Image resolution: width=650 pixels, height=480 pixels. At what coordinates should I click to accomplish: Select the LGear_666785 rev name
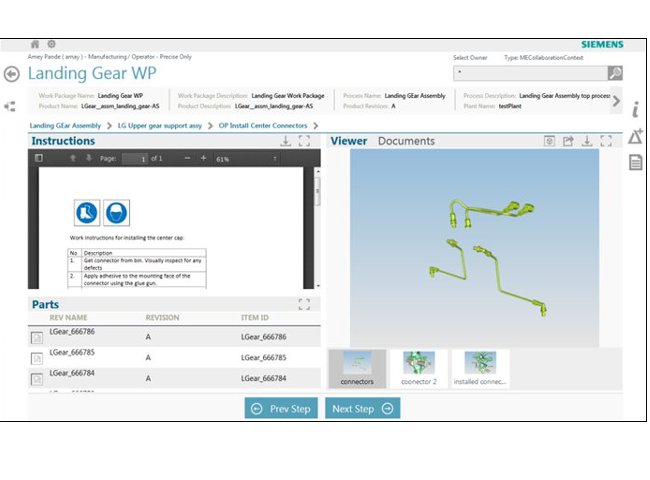[x=72, y=352]
